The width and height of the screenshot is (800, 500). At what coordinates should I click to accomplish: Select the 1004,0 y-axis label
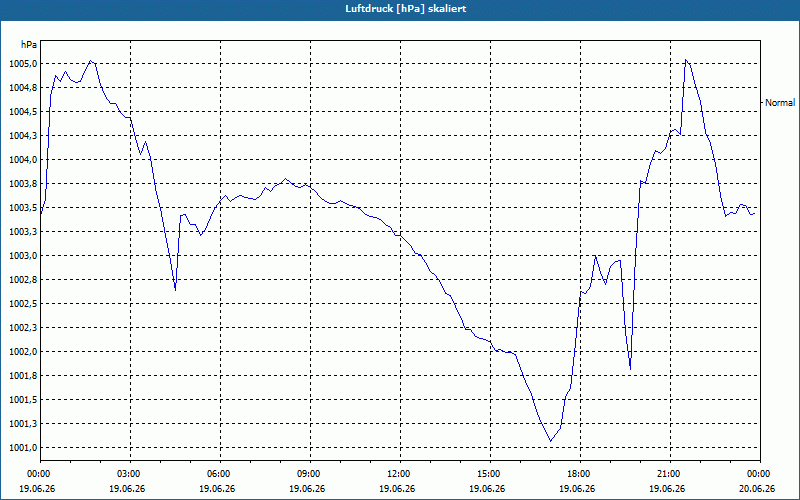coord(23,160)
